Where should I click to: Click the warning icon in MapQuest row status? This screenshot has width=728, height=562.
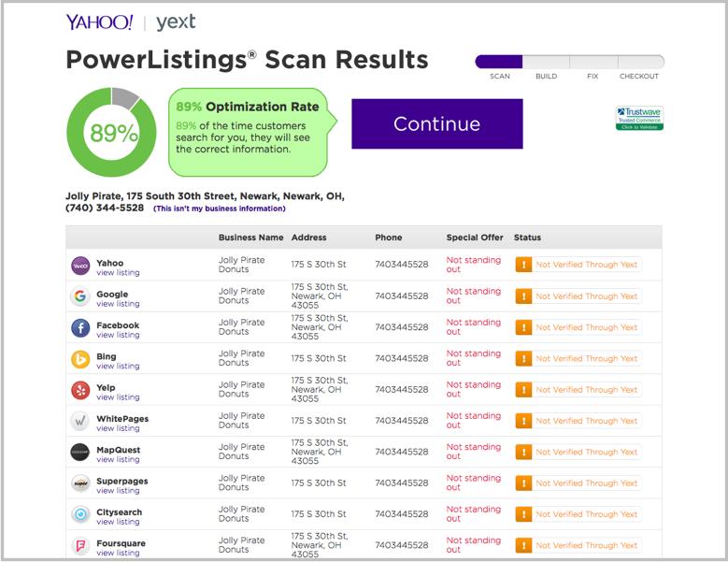(x=523, y=452)
